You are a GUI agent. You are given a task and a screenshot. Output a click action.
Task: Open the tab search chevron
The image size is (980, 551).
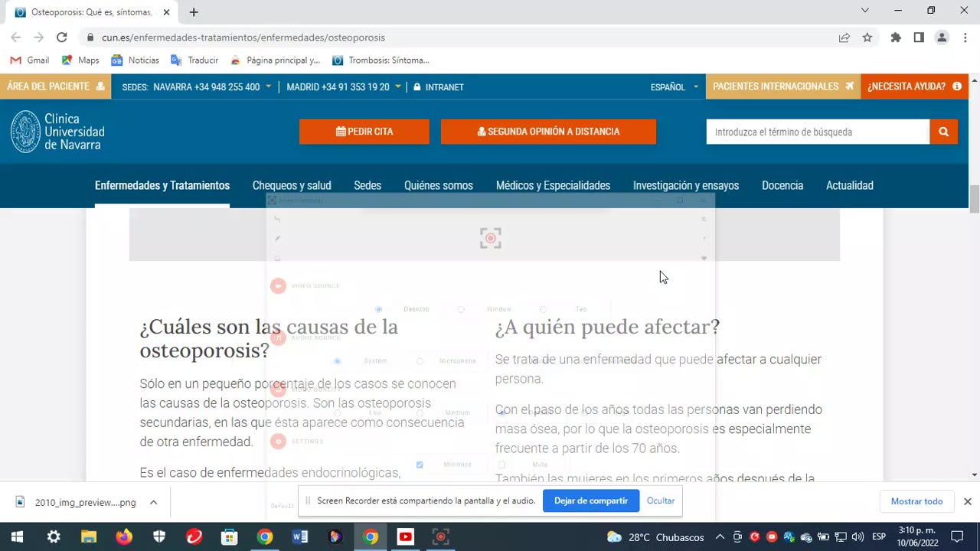pyautogui.click(x=864, y=11)
